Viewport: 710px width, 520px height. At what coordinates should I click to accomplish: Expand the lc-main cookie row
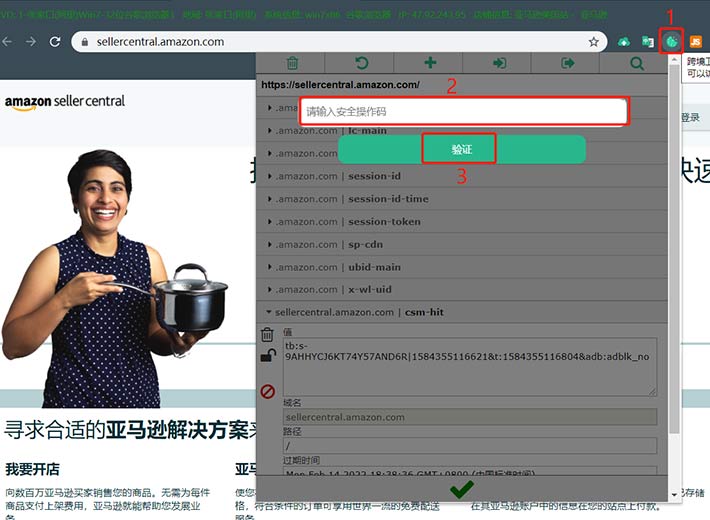(462, 130)
